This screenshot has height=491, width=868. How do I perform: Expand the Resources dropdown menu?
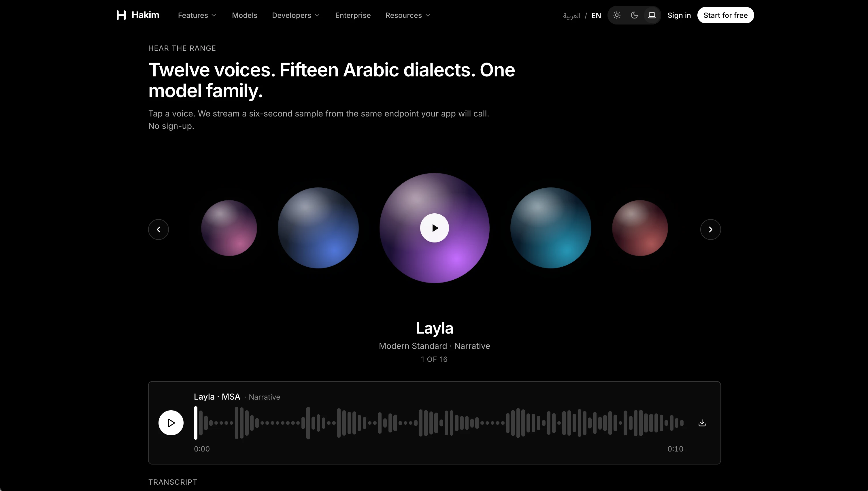408,15
